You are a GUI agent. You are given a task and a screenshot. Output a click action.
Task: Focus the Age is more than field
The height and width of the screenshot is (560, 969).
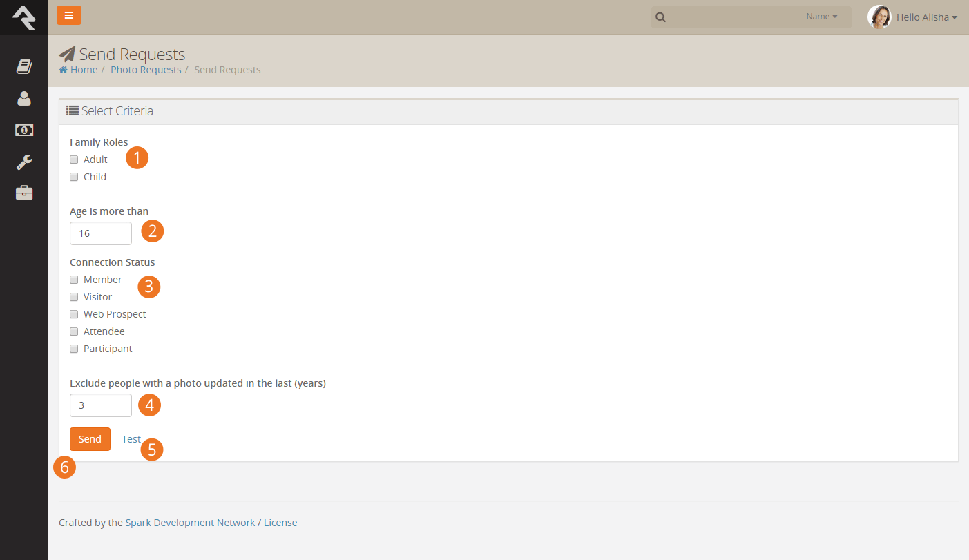click(101, 233)
